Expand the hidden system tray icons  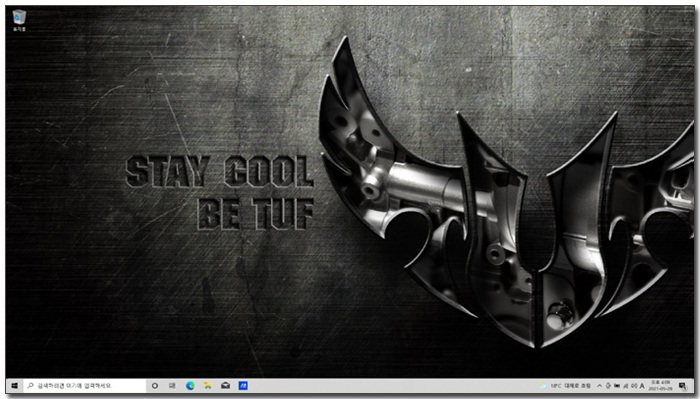coord(599,386)
